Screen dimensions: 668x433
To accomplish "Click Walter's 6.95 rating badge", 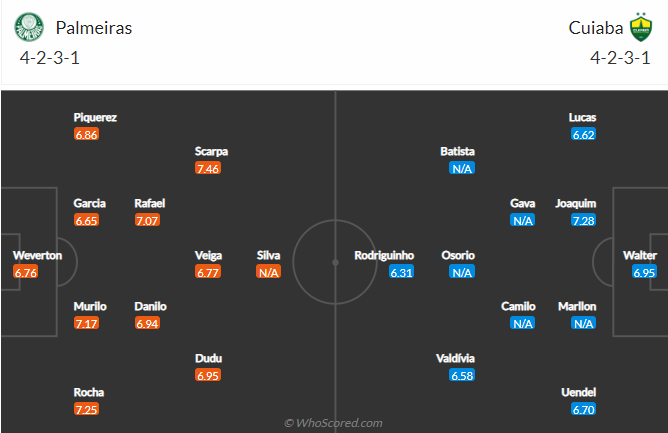I will [x=644, y=272].
